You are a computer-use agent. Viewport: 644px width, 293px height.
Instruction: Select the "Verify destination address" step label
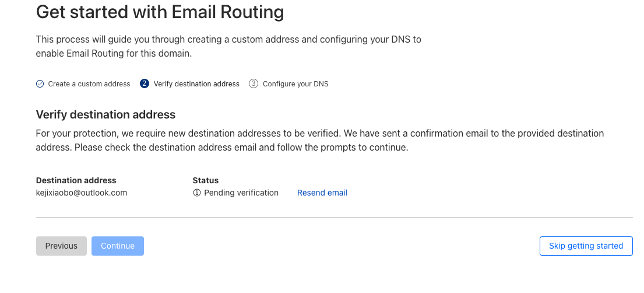pyautogui.click(x=196, y=84)
